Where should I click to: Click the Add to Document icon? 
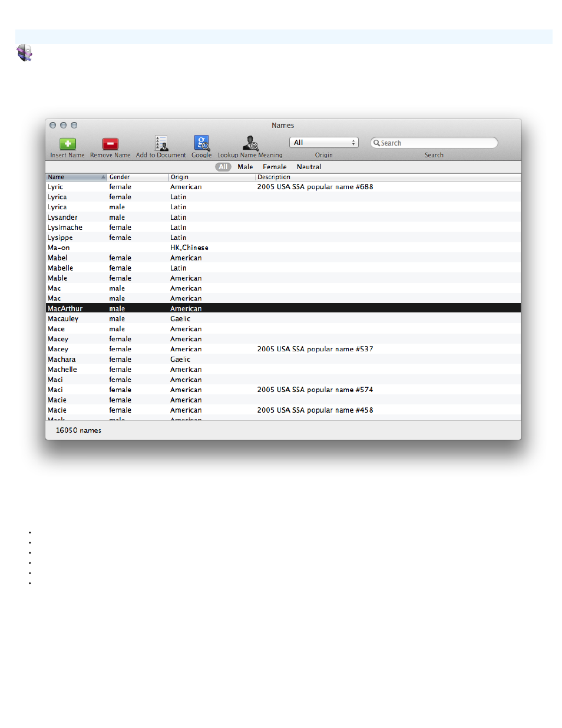point(161,143)
